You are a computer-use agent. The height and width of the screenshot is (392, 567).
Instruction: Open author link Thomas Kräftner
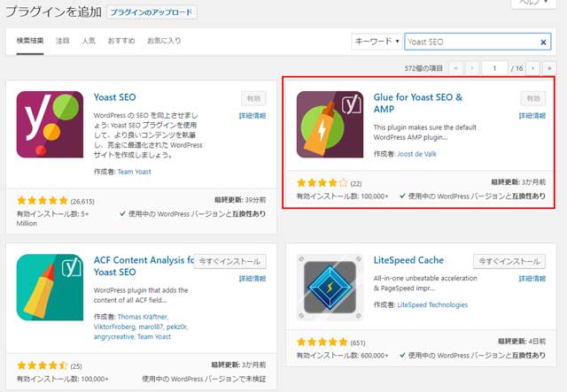[142, 317]
